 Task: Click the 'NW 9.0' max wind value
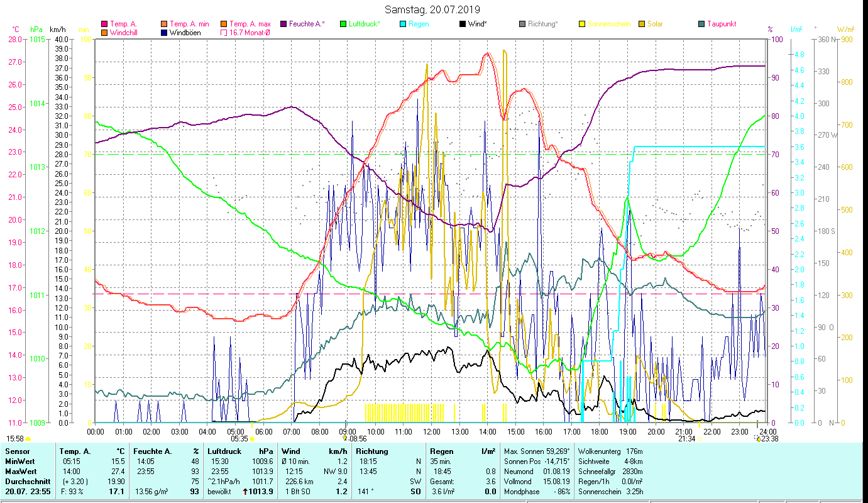(334, 472)
